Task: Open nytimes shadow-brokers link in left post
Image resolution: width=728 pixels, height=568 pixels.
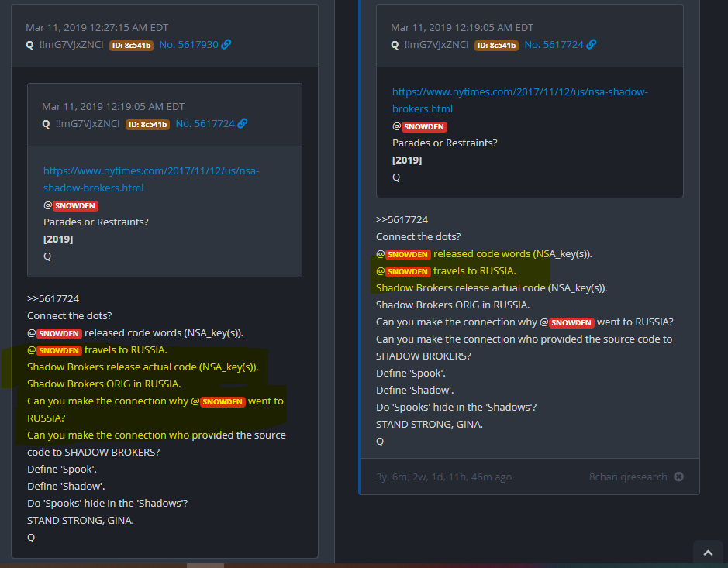Action: click(x=151, y=179)
